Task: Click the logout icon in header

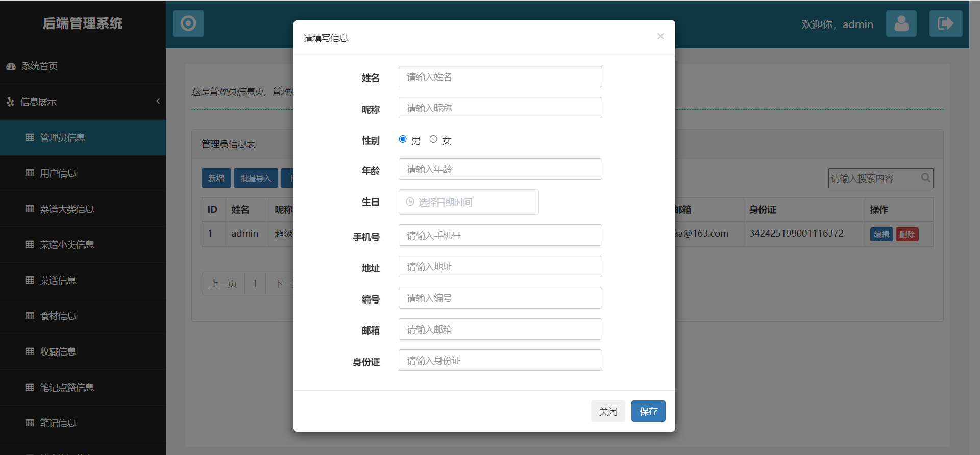Action: [x=945, y=23]
